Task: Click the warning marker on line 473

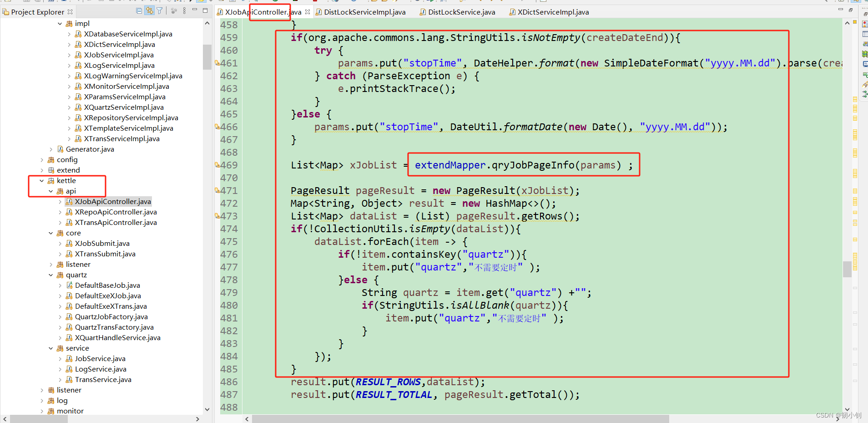Action: pos(217,216)
